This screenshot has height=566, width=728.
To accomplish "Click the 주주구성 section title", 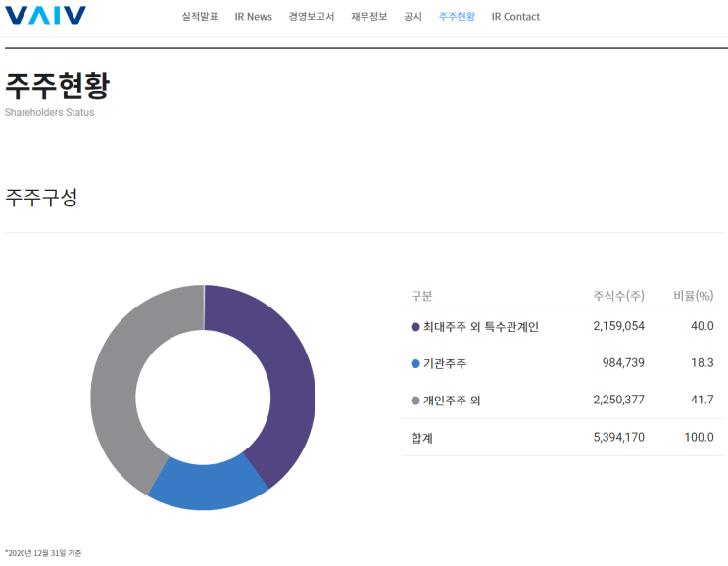I will (x=41, y=197).
